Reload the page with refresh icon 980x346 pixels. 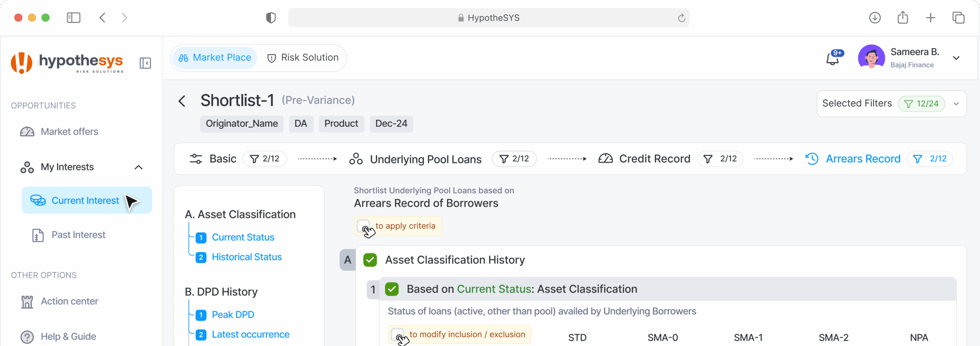click(681, 18)
